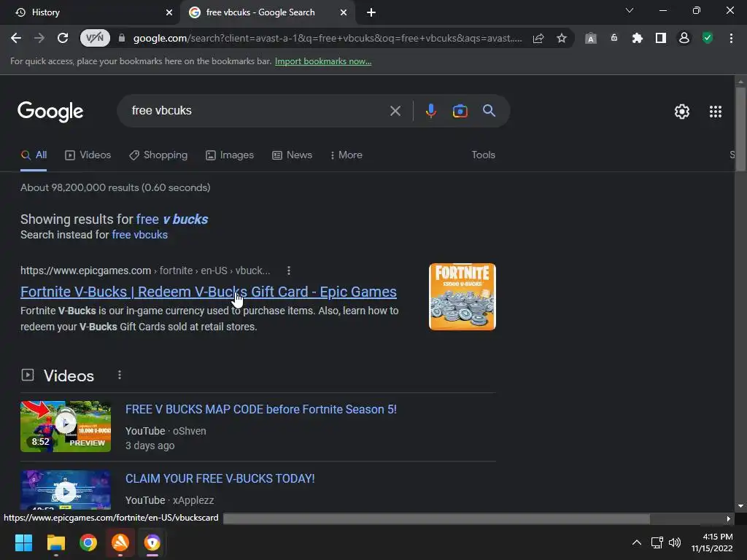This screenshot has width=747, height=560.
Task: Select the All results tab
Action: (x=34, y=155)
